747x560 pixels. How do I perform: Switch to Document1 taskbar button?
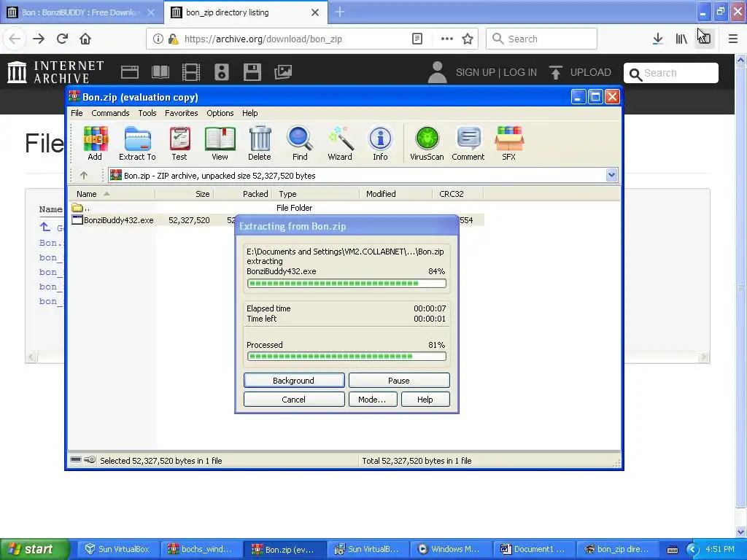pos(533,549)
